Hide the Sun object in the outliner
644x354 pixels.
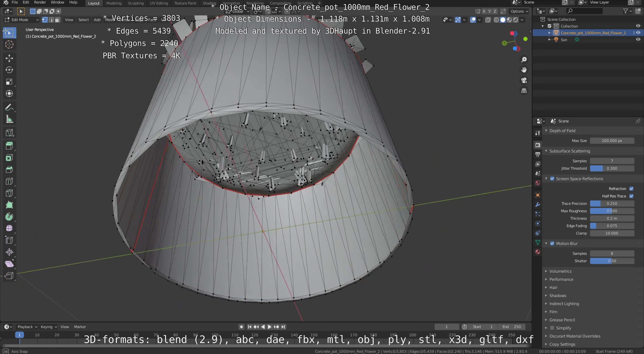tap(638, 40)
